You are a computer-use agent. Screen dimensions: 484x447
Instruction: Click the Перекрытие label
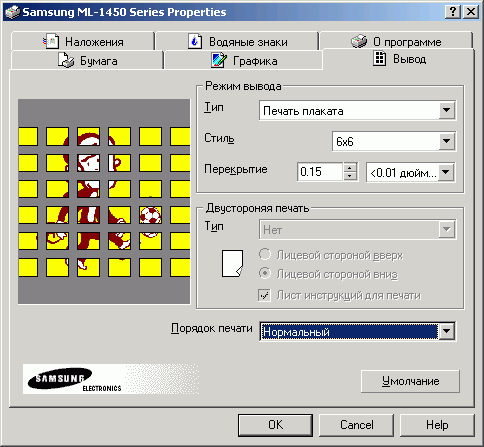(236, 169)
